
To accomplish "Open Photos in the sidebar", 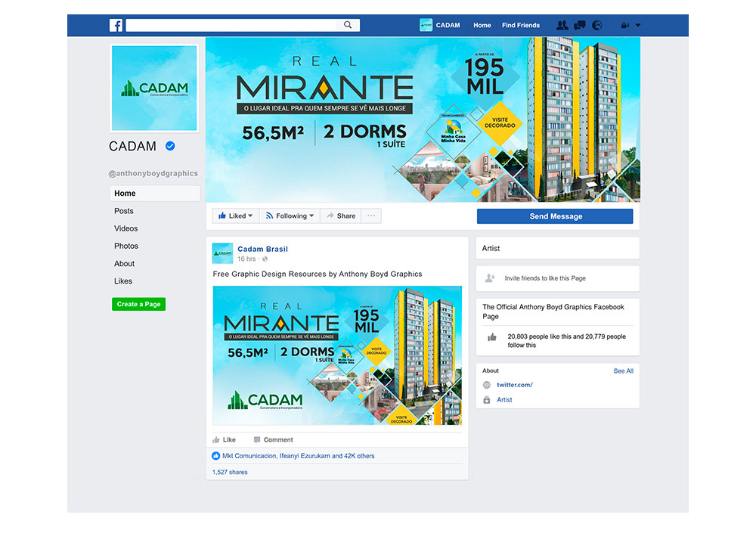I will 126,246.
